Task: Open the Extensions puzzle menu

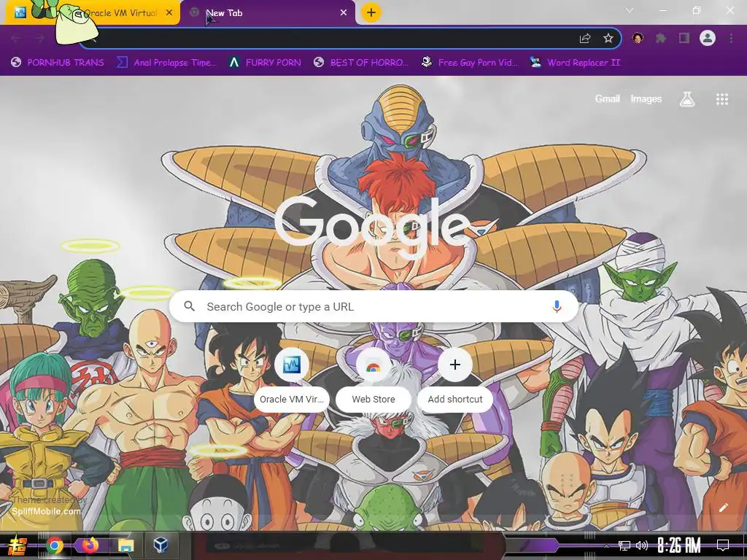Action: (x=661, y=38)
